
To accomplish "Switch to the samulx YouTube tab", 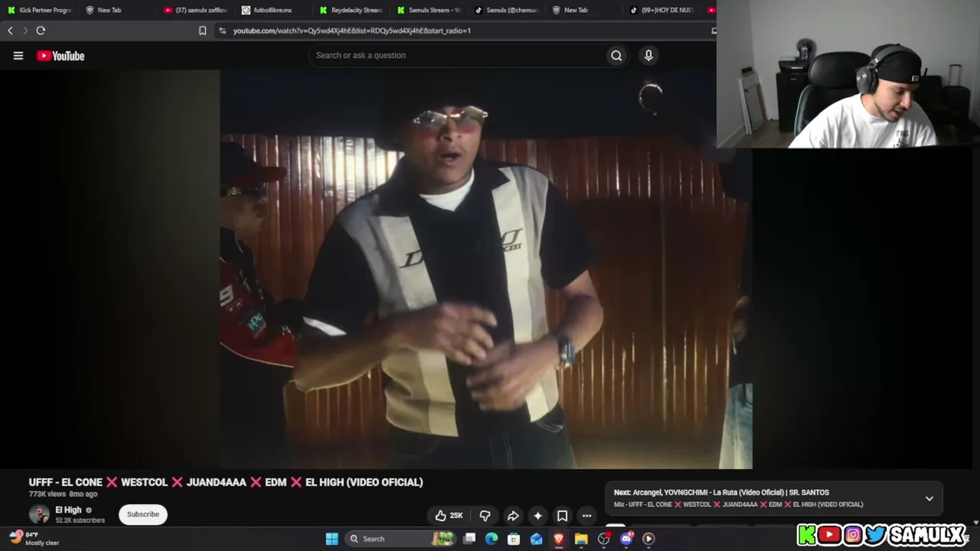I will coord(195,10).
